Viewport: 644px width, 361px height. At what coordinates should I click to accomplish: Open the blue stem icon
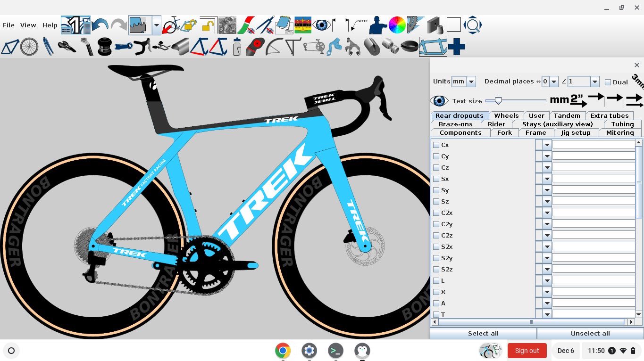[x=124, y=47]
